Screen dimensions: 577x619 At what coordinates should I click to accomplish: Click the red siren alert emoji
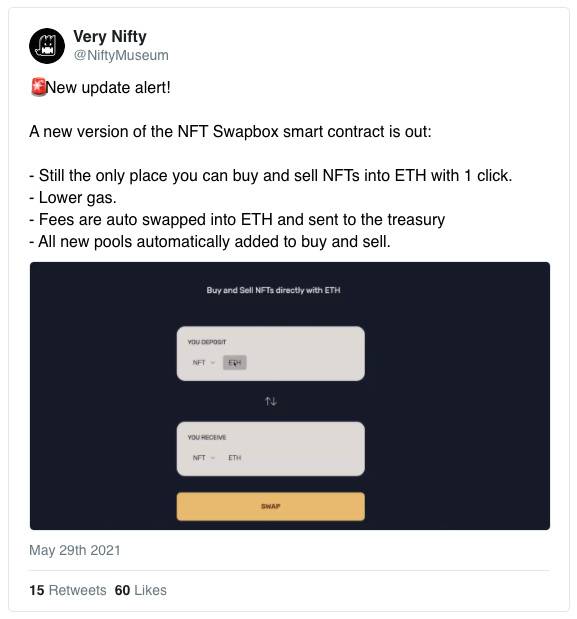point(38,87)
